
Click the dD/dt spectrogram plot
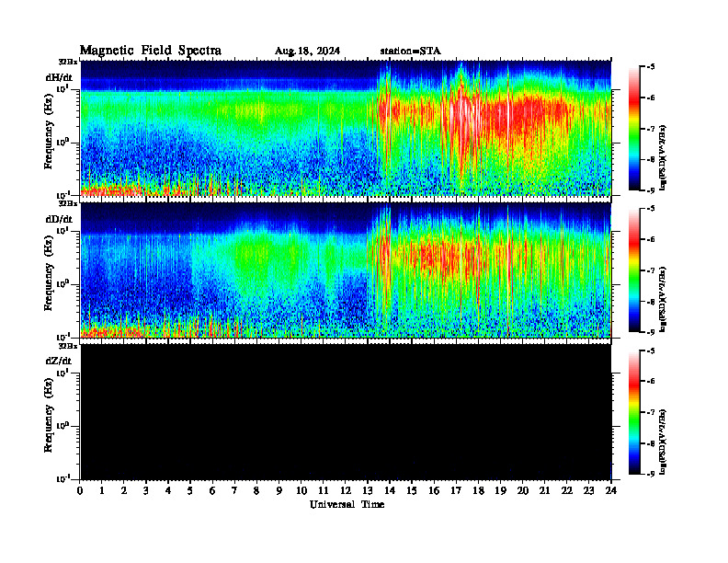click(346, 270)
